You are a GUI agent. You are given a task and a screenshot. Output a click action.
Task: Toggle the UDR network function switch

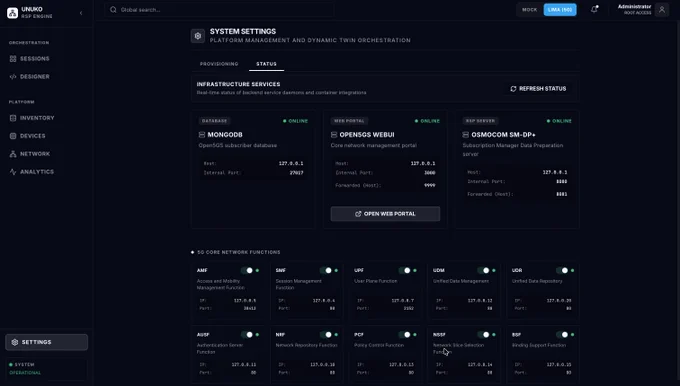point(562,270)
